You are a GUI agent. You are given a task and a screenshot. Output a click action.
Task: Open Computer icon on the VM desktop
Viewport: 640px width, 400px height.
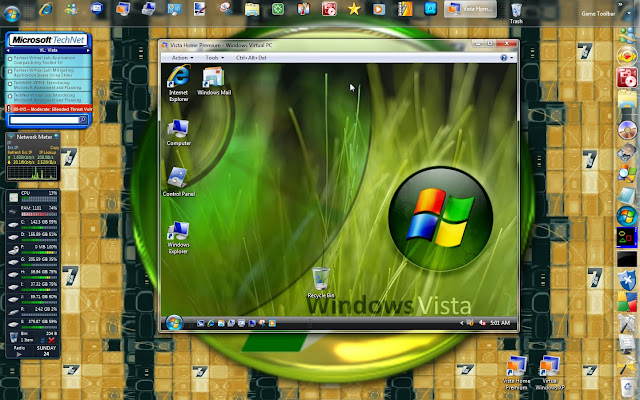point(178,132)
